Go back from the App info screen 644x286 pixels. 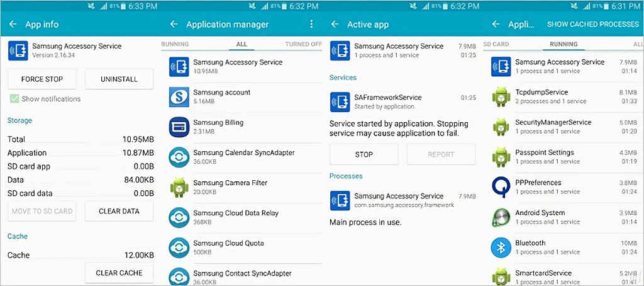(x=13, y=25)
